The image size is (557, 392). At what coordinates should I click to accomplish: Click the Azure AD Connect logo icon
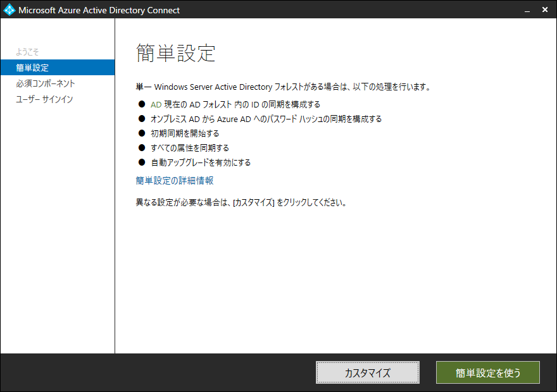9,10
